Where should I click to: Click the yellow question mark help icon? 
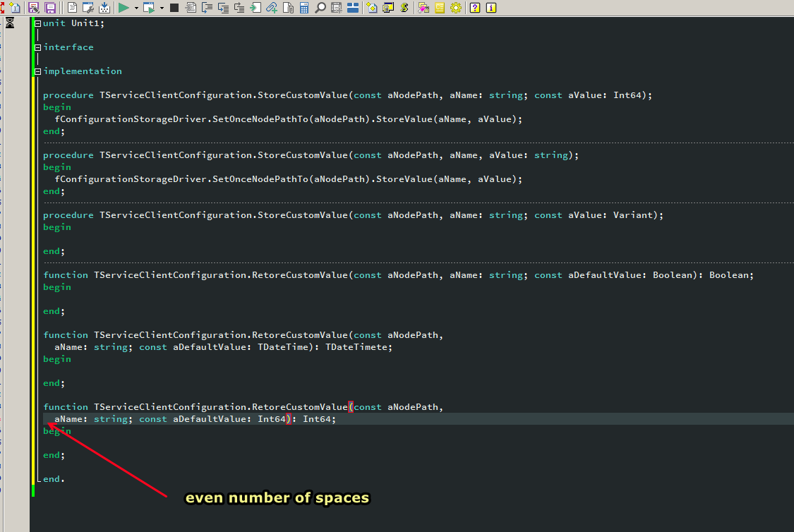[x=475, y=8]
